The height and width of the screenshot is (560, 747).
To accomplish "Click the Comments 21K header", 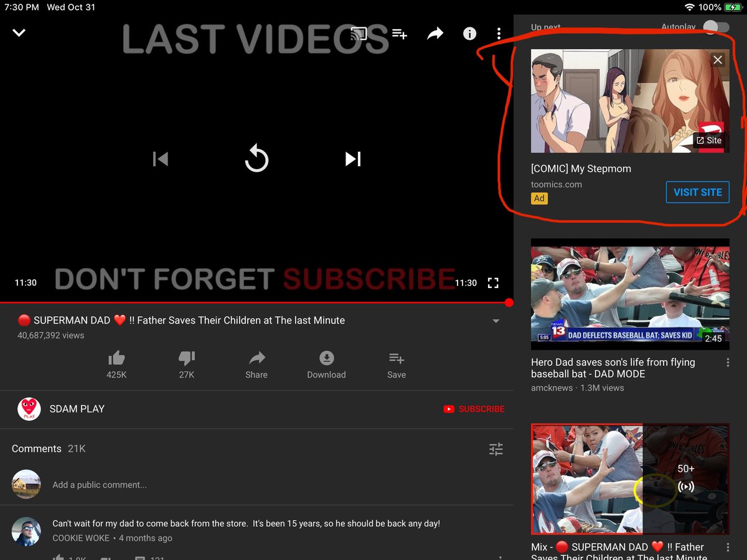I will [x=49, y=449].
